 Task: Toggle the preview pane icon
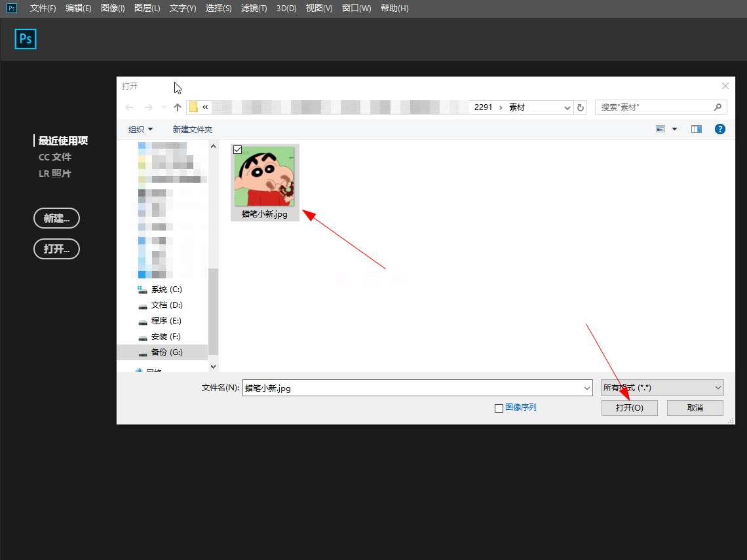point(696,130)
